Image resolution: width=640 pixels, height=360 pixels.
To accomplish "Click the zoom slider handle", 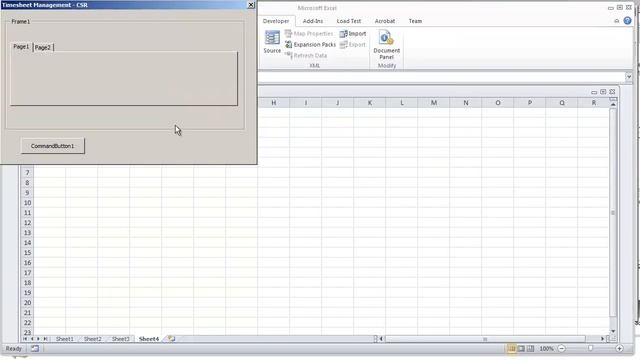I will (x=590, y=349).
